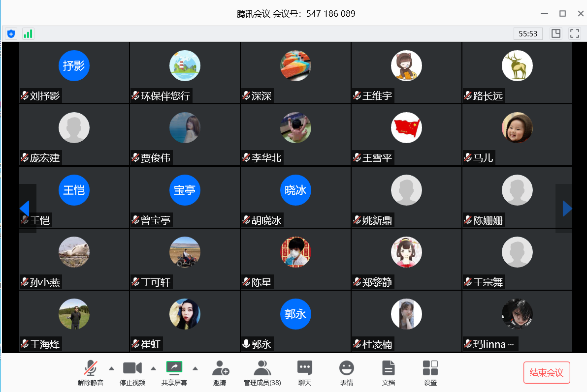Open the 表情 emoji reactions

click(347, 372)
